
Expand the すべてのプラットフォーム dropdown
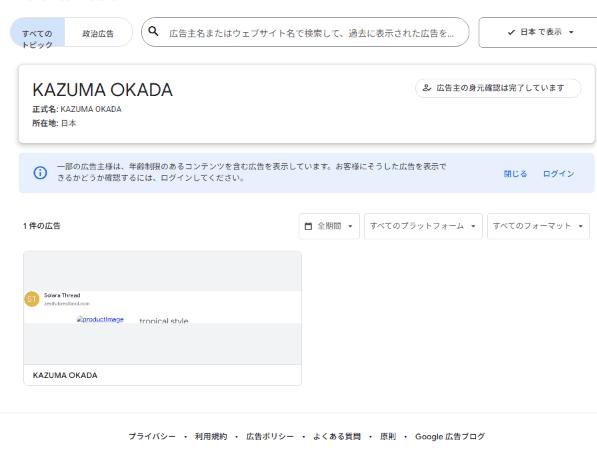[423, 226]
